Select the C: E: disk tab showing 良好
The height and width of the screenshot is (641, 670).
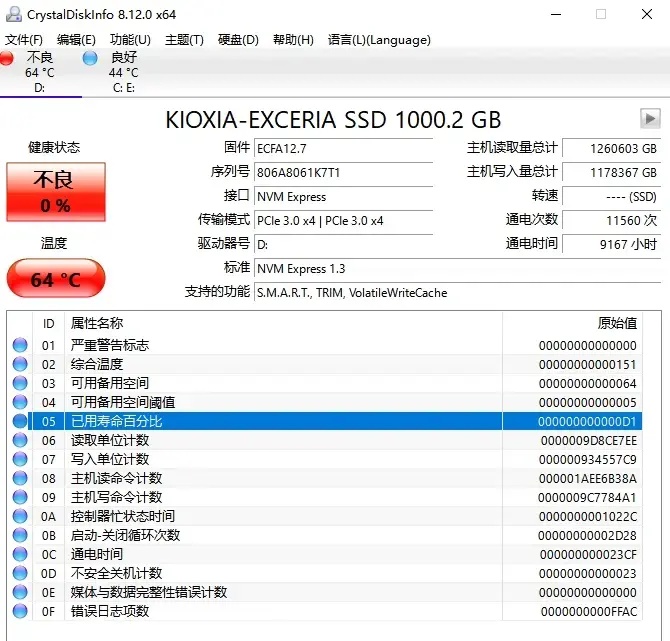[x=124, y=72]
